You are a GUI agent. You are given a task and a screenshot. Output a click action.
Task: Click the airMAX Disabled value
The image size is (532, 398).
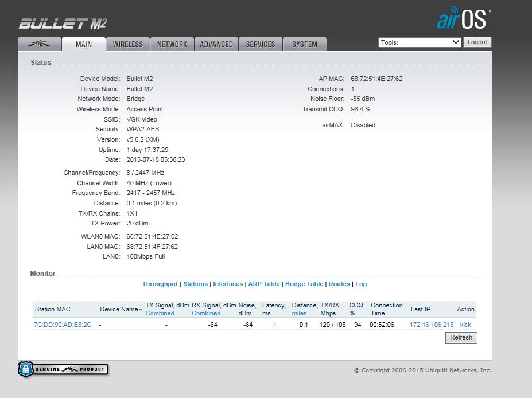[x=363, y=125]
